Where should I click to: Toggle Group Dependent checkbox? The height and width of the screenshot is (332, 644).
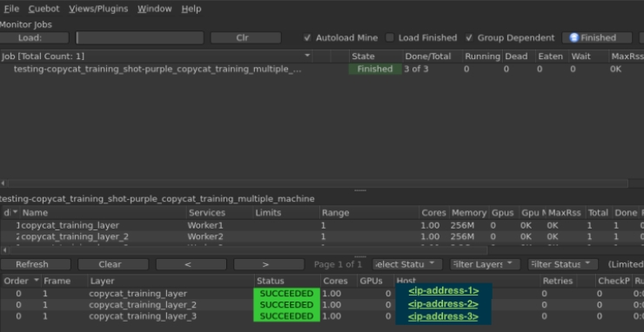pyautogui.click(x=469, y=37)
